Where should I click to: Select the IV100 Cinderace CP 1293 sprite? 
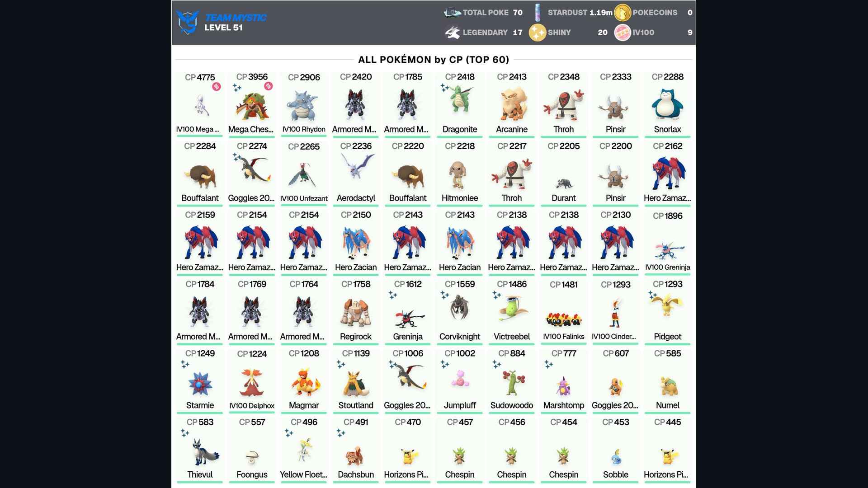click(x=616, y=312)
